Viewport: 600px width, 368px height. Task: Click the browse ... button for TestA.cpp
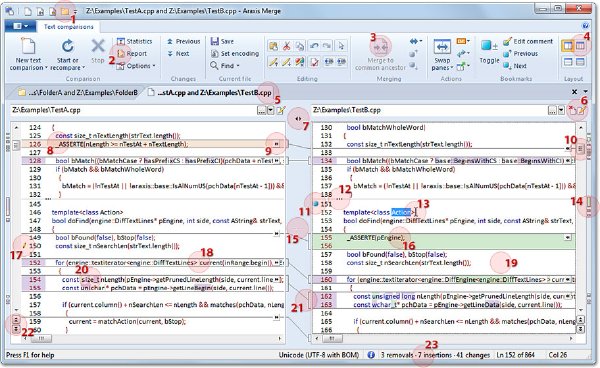click(261, 111)
